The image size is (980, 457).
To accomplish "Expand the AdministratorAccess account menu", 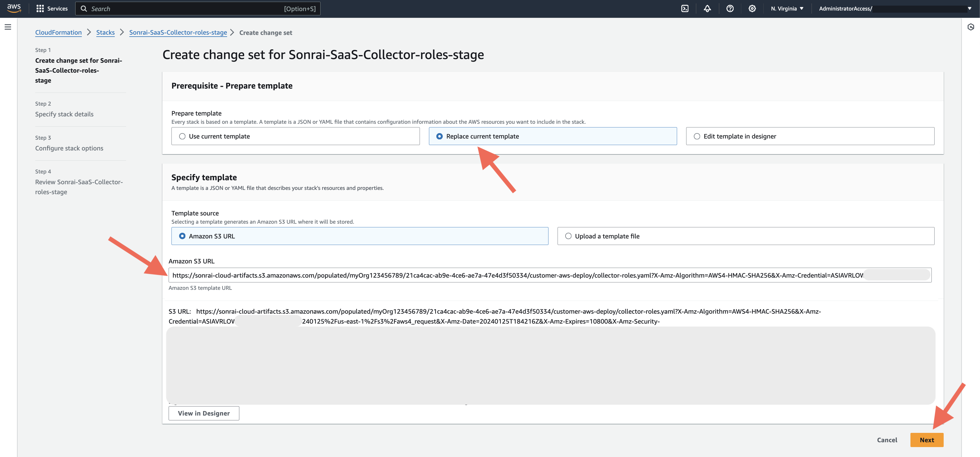I will pyautogui.click(x=895, y=8).
